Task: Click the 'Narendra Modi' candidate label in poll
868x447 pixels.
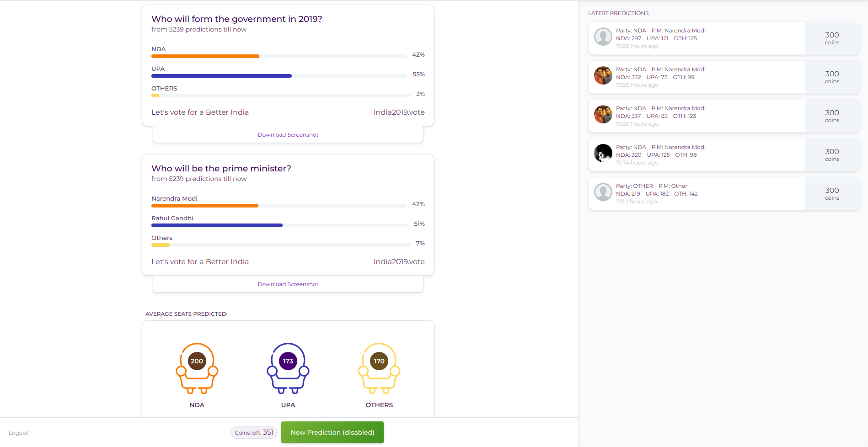Action: pyautogui.click(x=174, y=199)
